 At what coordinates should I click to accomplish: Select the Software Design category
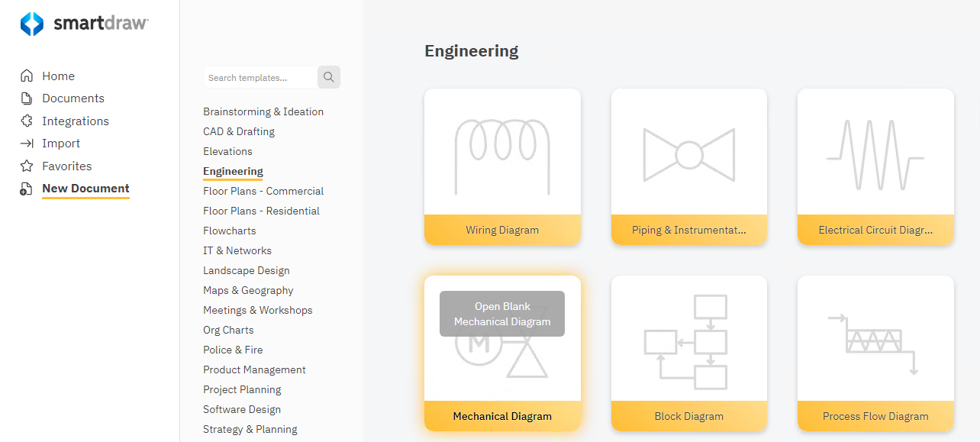[x=242, y=409]
